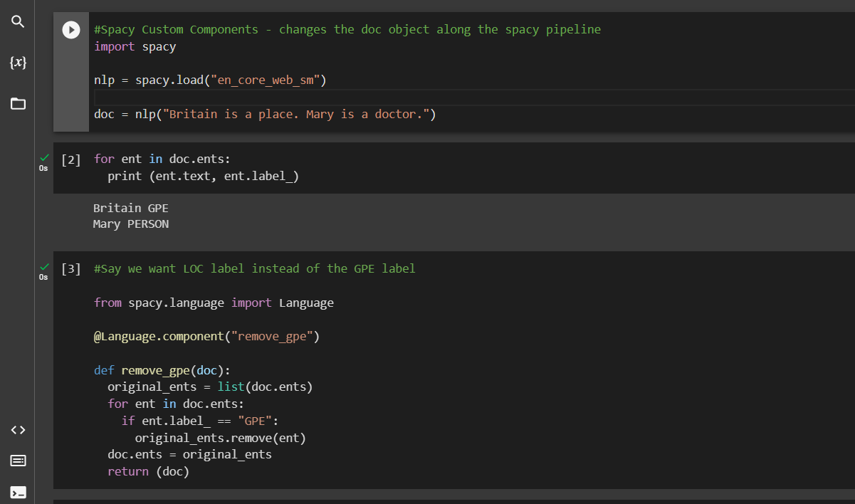Click the line 'import spacy'

(135, 47)
